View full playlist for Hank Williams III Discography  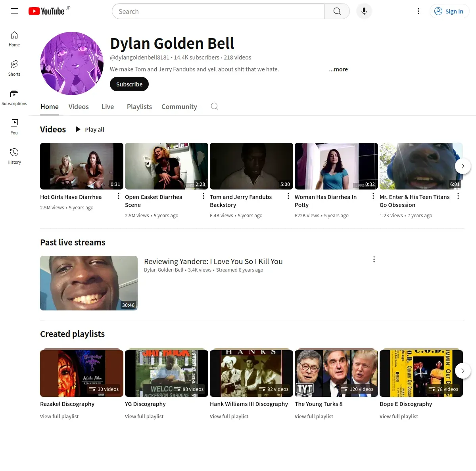click(x=229, y=416)
